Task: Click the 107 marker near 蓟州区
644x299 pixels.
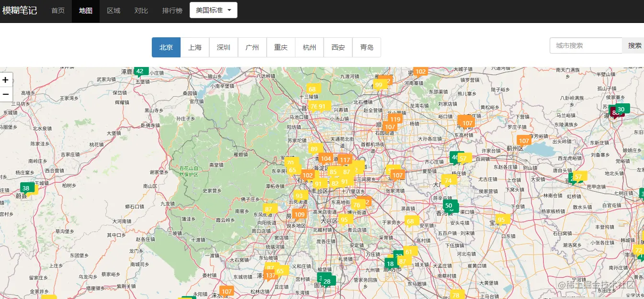Action: (524, 141)
